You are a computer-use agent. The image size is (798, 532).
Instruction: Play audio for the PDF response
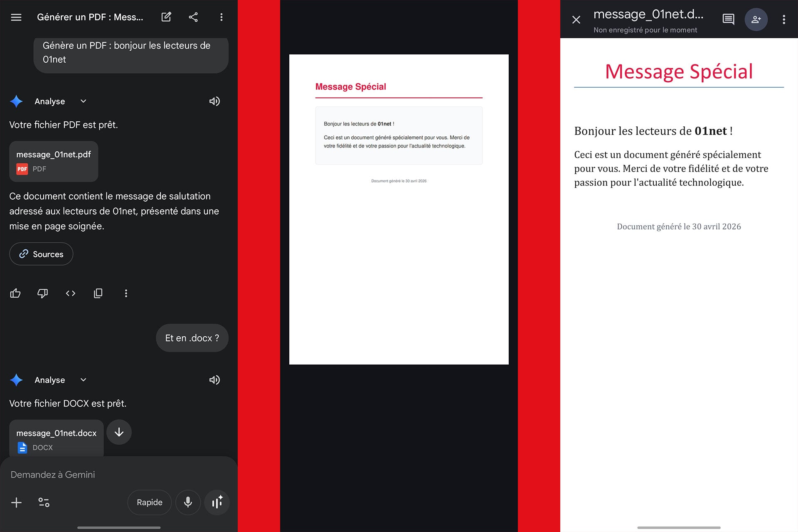[x=214, y=101]
